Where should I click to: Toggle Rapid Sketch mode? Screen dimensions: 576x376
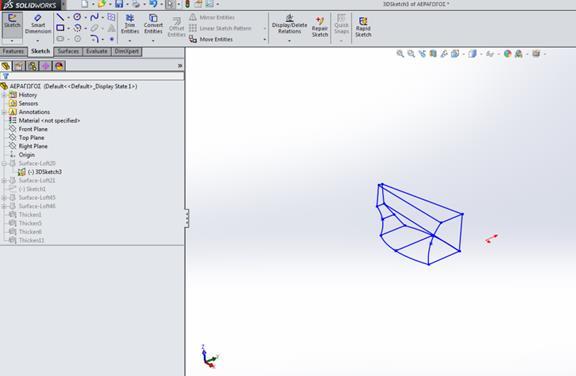point(363,26)
